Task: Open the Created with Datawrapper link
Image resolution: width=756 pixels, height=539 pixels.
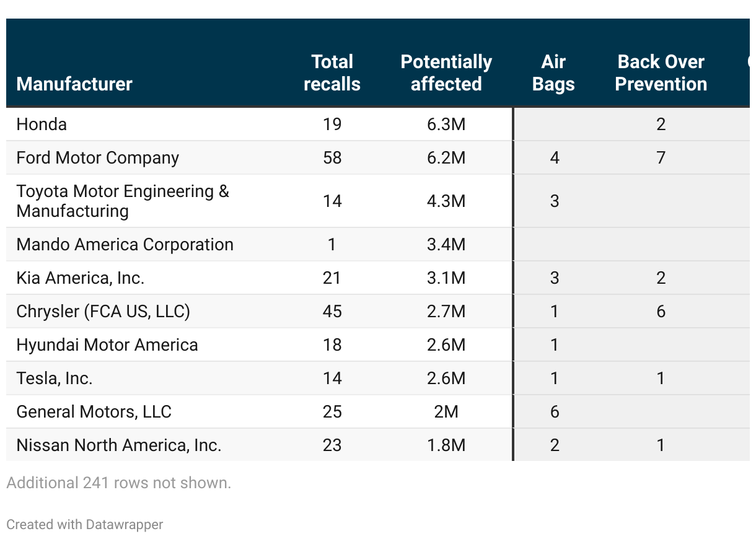Action: (x=85, y=525)
